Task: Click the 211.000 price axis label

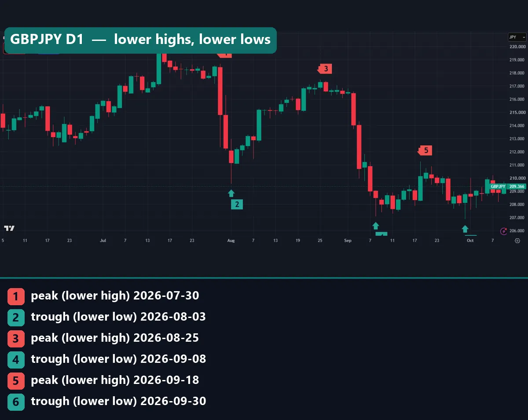Action: coord(517,165)
